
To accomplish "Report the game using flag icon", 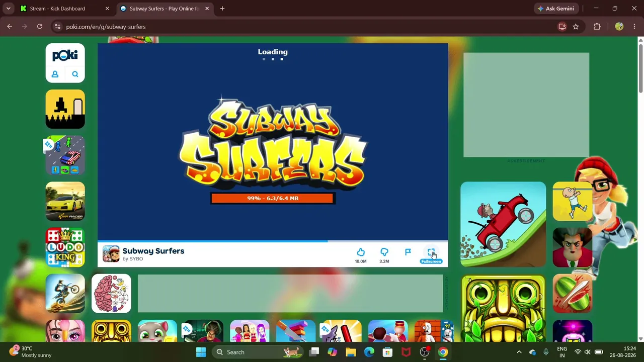I will tap(408, 252).
